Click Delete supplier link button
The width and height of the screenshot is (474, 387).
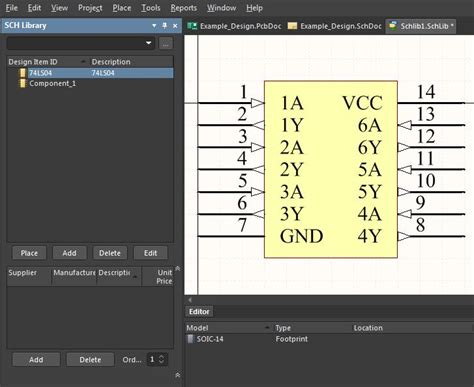tap(90, 360)
